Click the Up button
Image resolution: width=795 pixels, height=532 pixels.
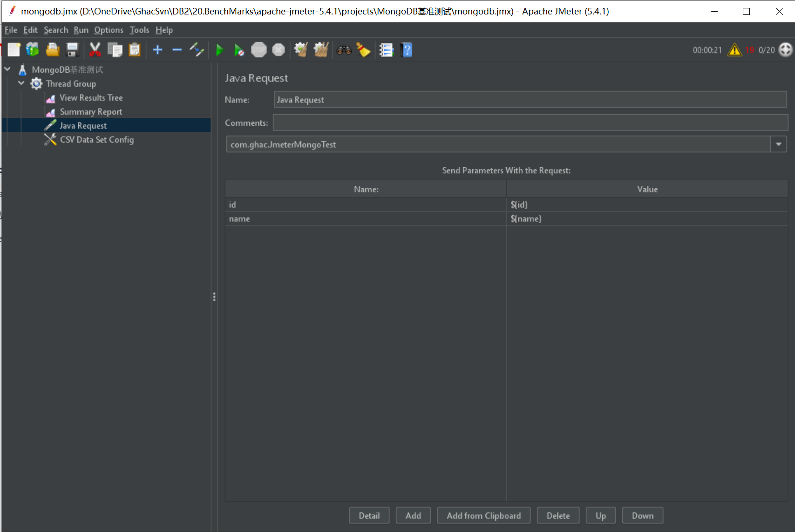pos(601,516)
